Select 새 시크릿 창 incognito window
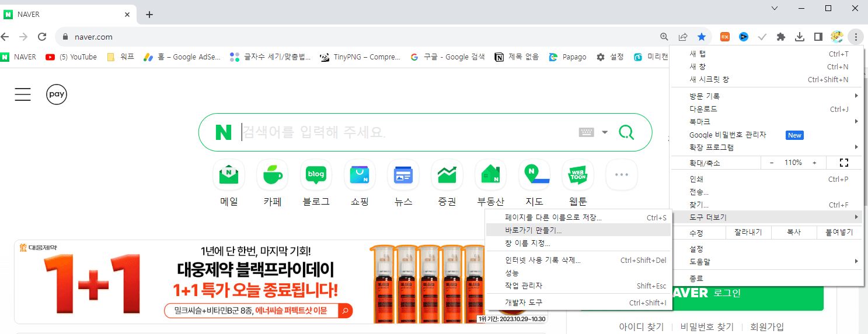 tap(766, 79)
